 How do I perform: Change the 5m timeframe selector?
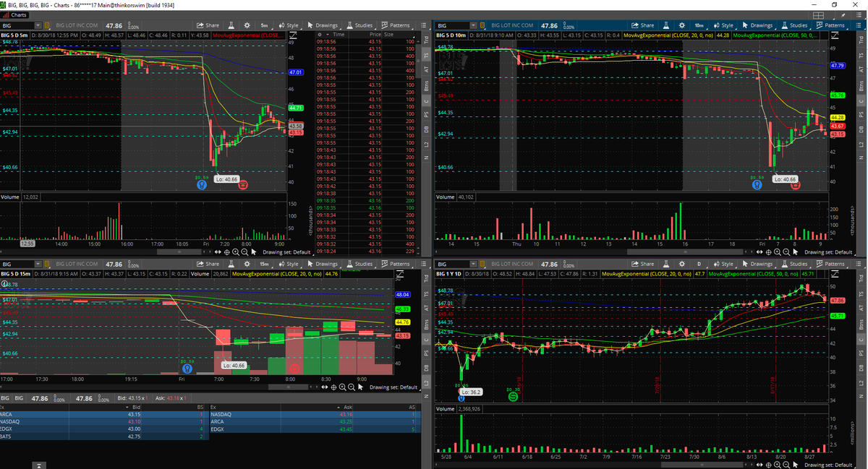(265, 25)
